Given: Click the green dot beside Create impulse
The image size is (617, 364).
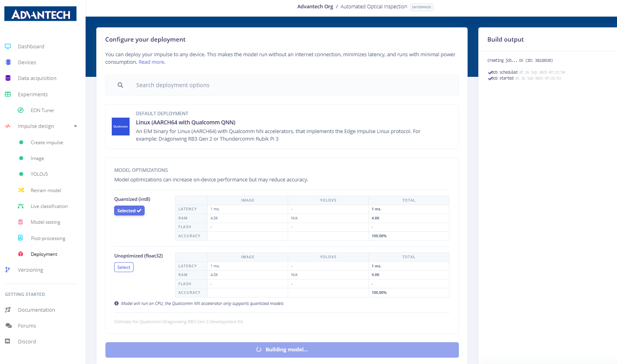Looking at the screenshot, I should click(21, 142).
